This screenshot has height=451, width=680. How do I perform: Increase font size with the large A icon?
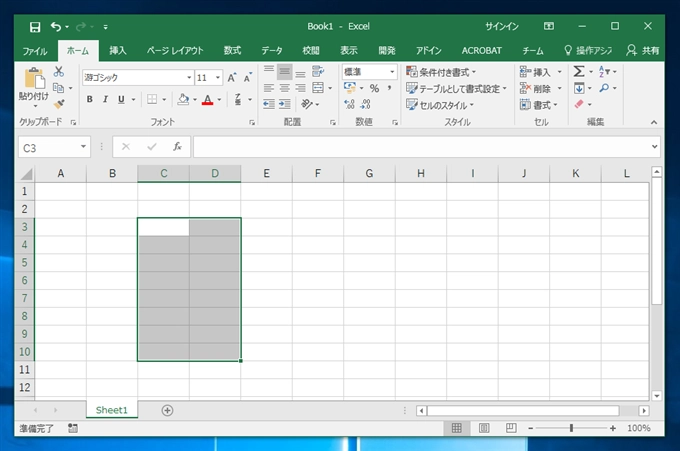(232, 78)
